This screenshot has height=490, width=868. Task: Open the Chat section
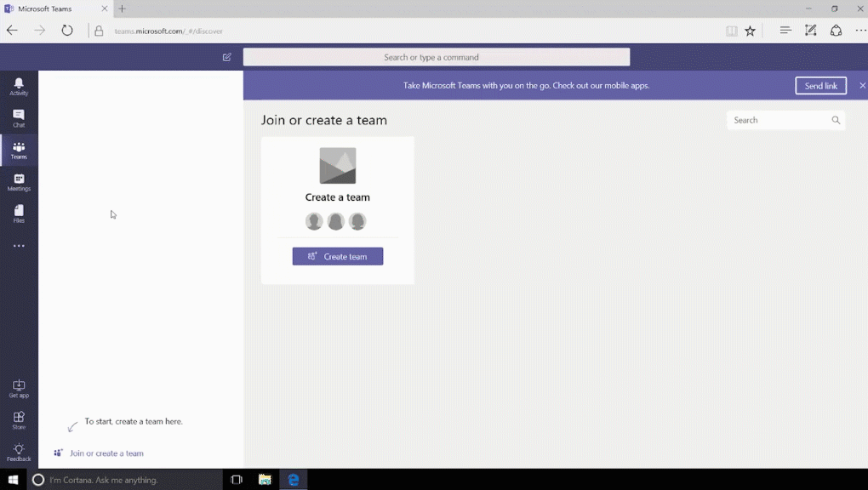(19, 118)
